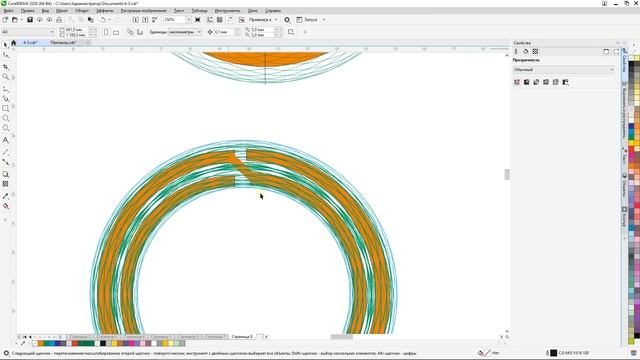
Task: Select the Freehand curve tool
Action: tap(5, 89)
